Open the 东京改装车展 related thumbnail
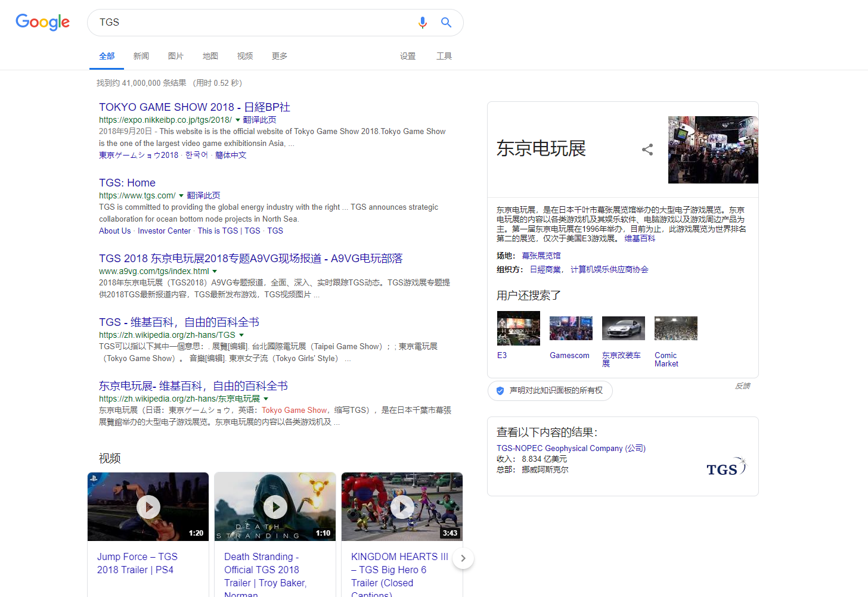Screen dimensions: 868x597 click(x=624, y=328)
